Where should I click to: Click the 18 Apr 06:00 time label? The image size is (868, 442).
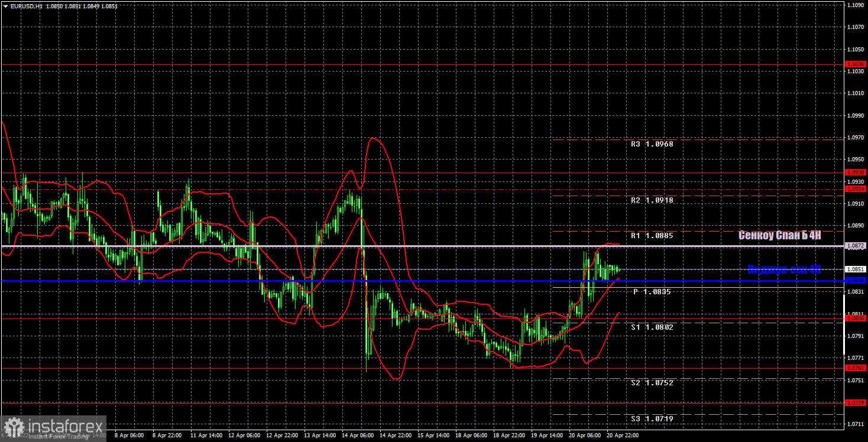(471, 435)
